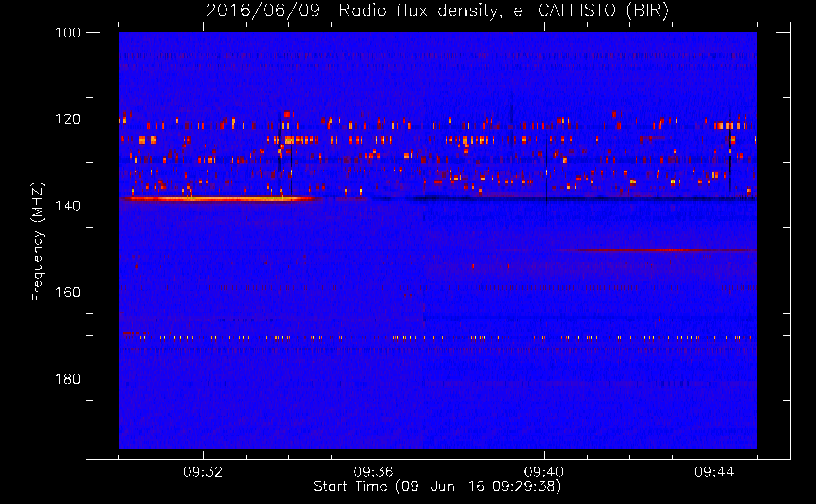The image size is (816, 504).
Task: Click the 180 frequency tick label
Action: tap(68, 379)
